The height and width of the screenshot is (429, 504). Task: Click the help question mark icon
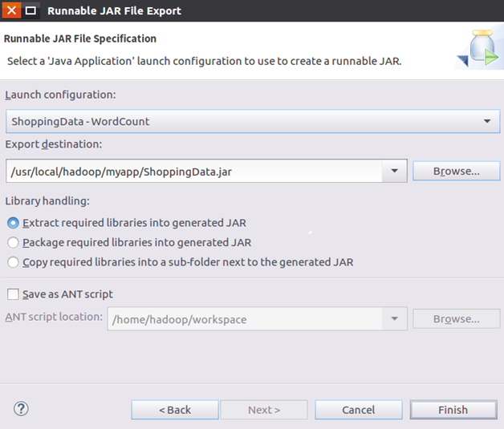click(x=22, y=409)
